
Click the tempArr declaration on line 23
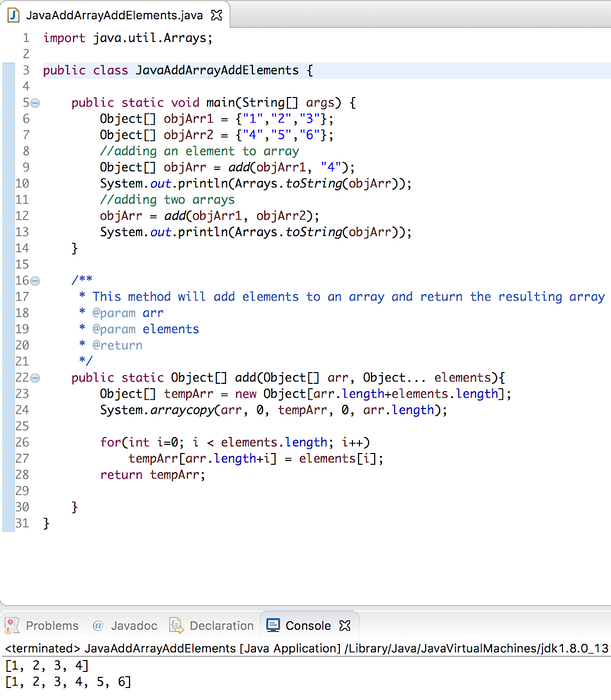click(x=305, y=394)
